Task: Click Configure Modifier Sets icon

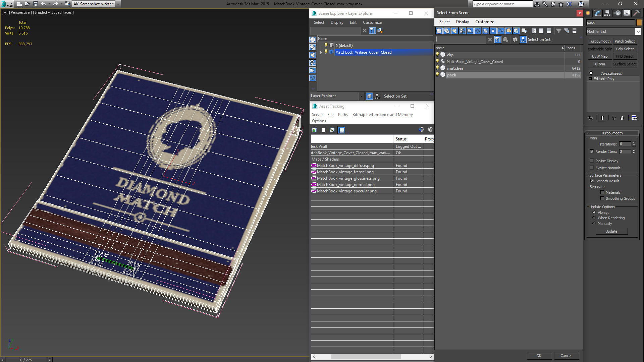Action: pyautogui.click(x=634, y=118)
